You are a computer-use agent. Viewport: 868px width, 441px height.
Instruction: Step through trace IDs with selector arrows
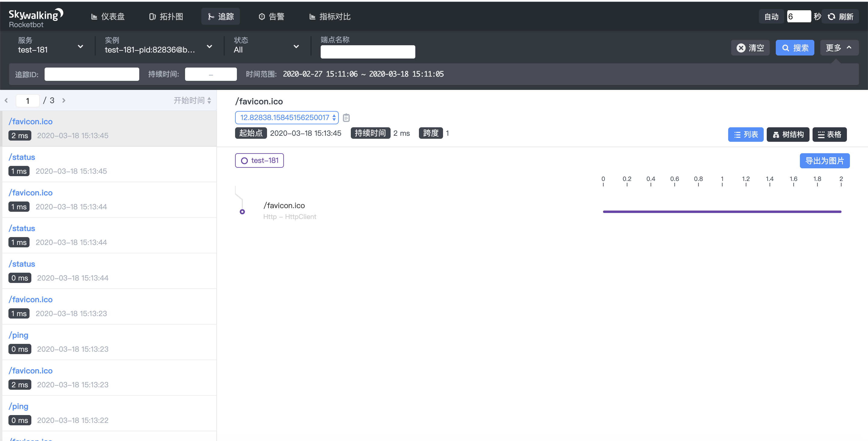pyautogui.click(x=334, y=118)
